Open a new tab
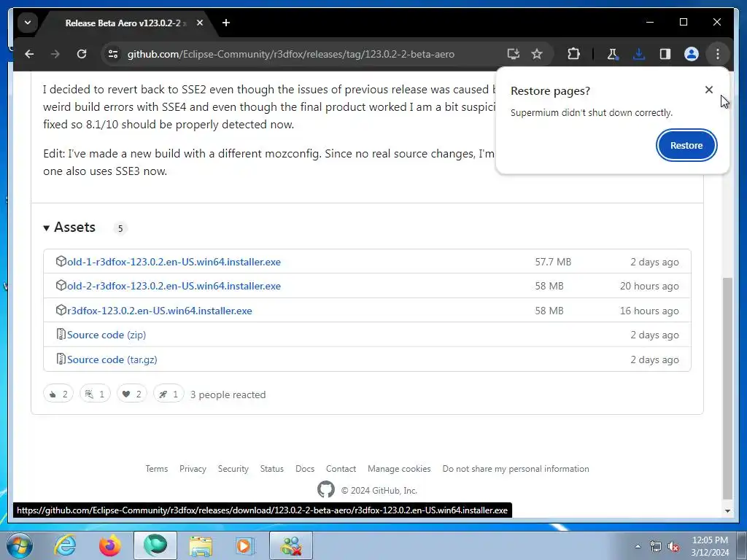Viewport: 747px width, 560px height. coord(226,23)
